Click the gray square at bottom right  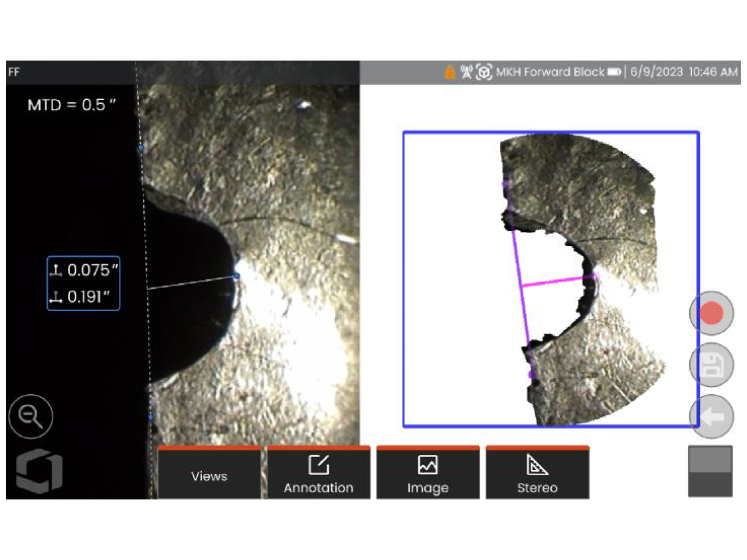[710, 471]
